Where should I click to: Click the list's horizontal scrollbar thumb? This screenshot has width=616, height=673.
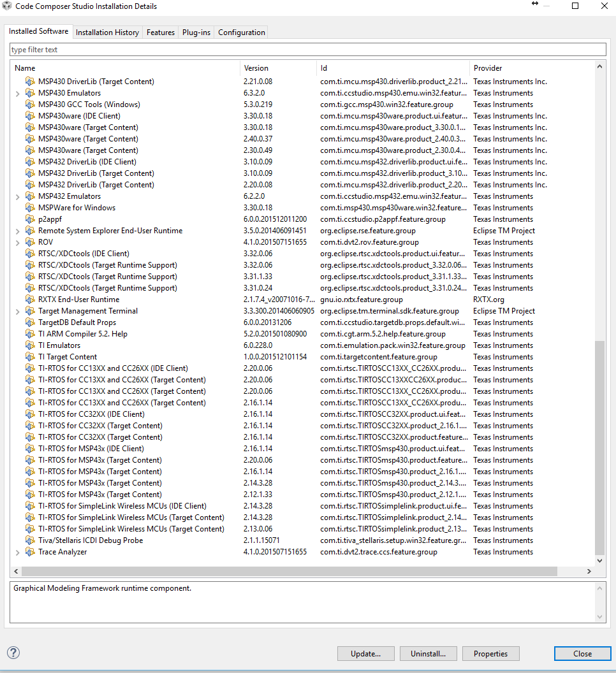point(289,571)
